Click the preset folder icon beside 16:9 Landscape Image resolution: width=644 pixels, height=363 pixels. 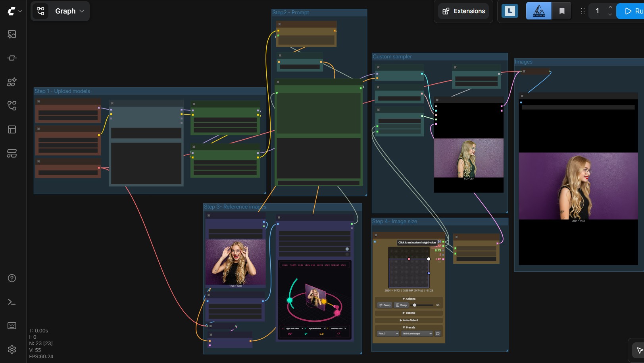pos(438,334)
